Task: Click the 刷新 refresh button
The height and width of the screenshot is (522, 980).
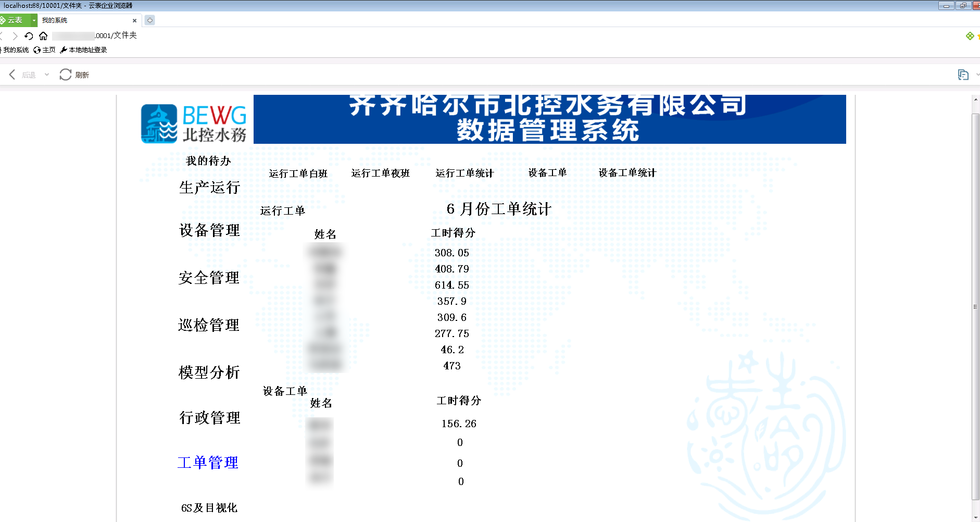Action: pos(74,75)
